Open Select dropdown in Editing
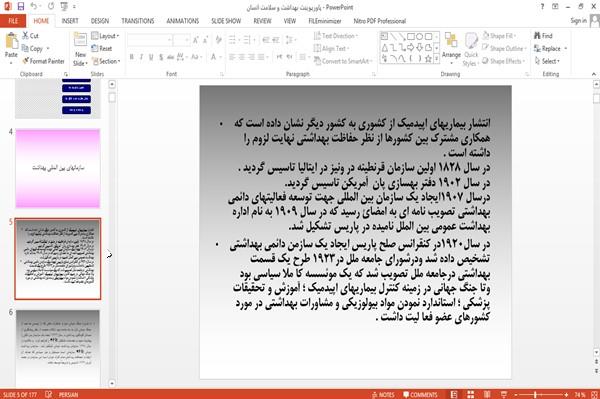Viewport: 600px width, 399px height. [x=547, y=61]
